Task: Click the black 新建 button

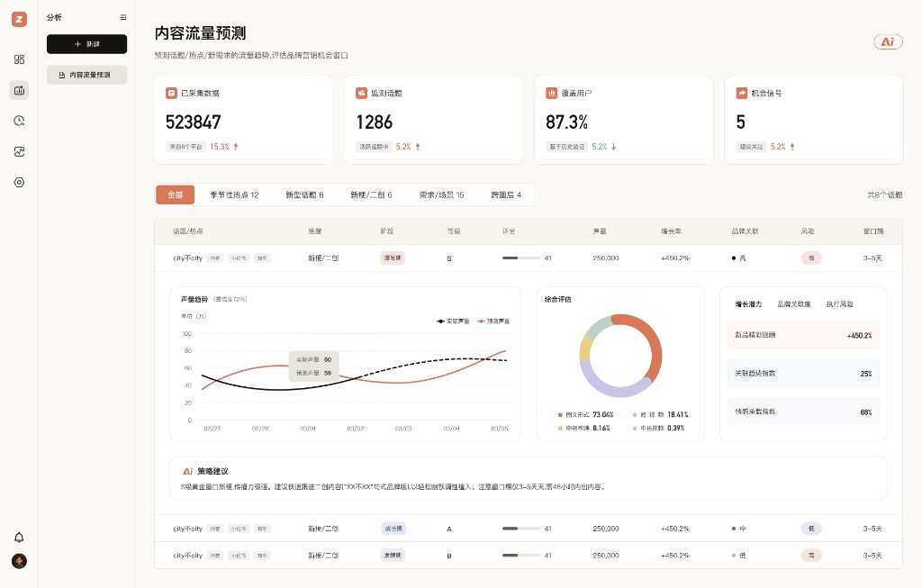Action: click(87, 44)
